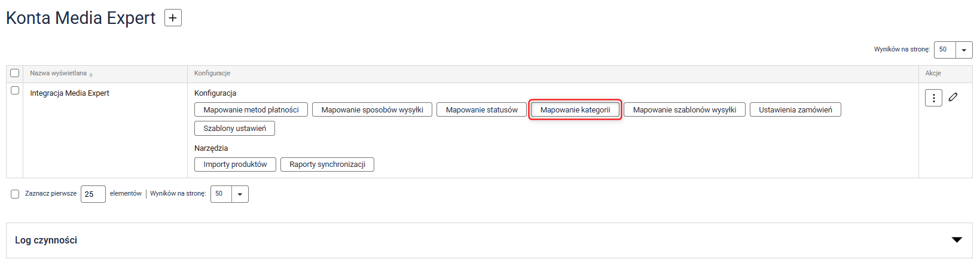Add new Media Expert account with plus icon
Image resolution: width=980 pixels, height=265 pixels.
(173, 18)
